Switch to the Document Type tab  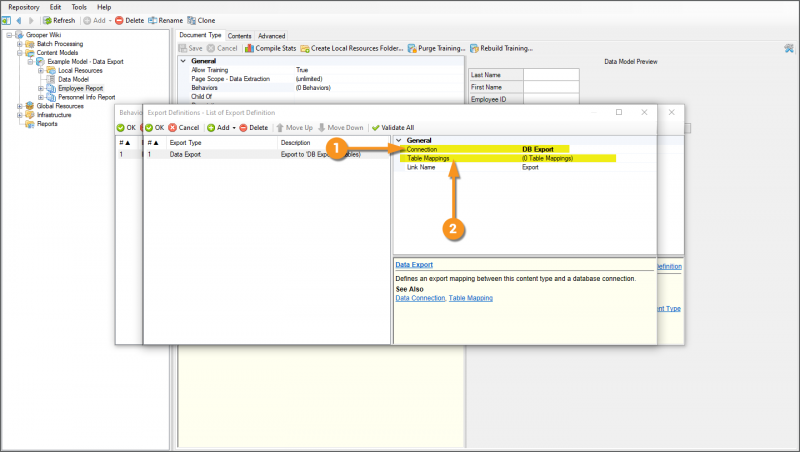tap(200, 35)
